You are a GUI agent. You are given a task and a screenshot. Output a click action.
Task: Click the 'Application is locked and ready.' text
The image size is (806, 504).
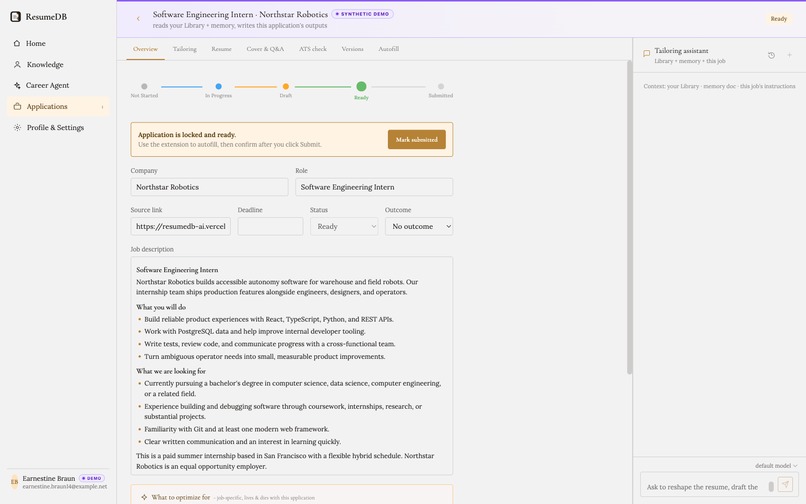tap(187, 135)
